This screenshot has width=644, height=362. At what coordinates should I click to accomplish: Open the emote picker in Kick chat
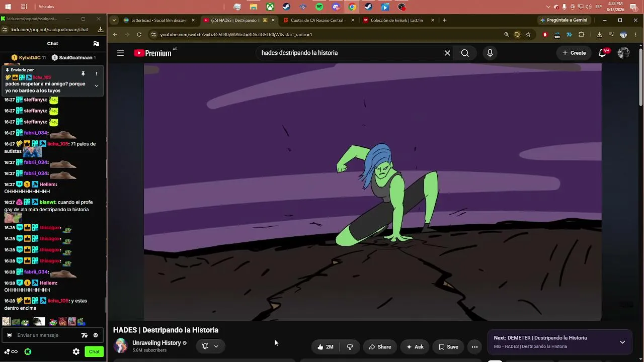[96, 335]
